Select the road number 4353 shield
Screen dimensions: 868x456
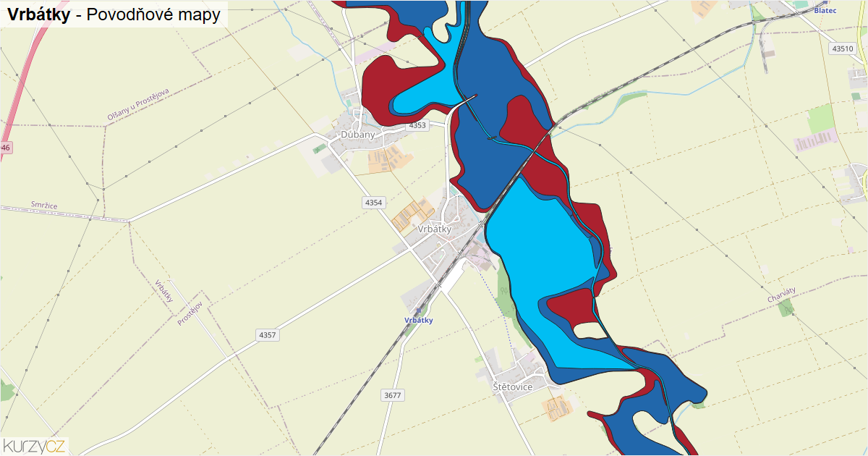(418, 125)
